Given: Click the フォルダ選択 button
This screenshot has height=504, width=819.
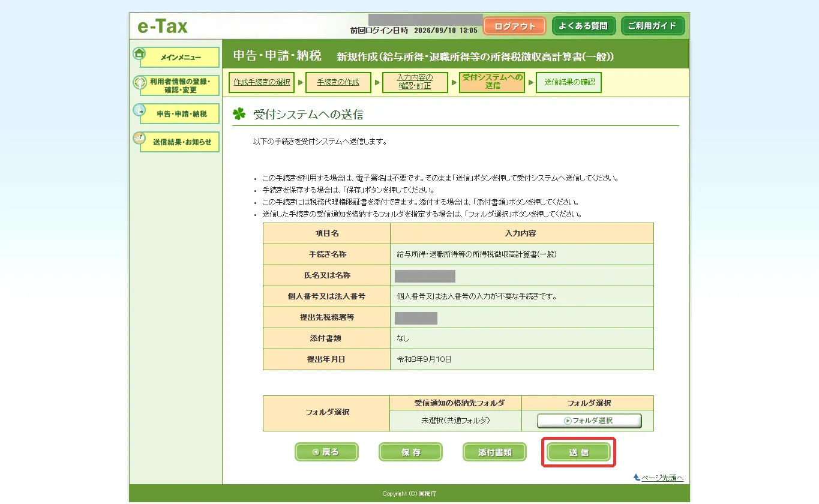Looking at the screenshot, I should coord(589,421).
